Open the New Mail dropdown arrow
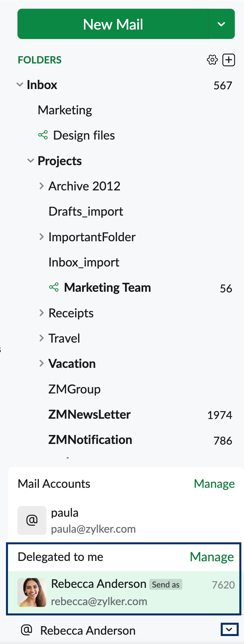This screenshot has height=644, width=244. pos(221,24)
